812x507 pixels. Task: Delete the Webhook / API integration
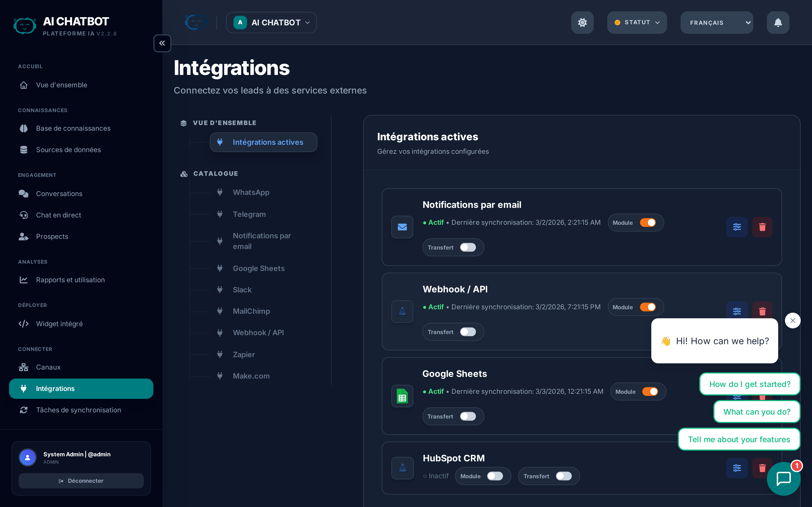pyautogui.click(x=762, y=310)
